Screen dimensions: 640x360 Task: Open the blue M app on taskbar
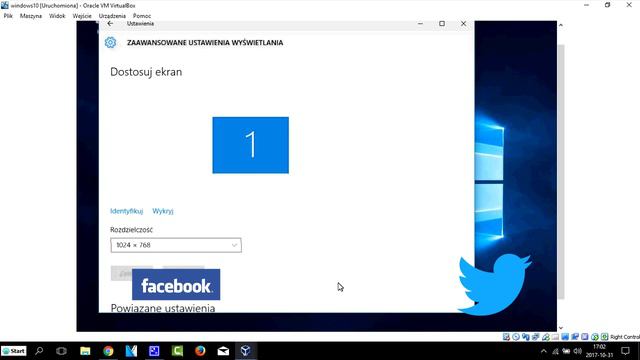point(131,351)
